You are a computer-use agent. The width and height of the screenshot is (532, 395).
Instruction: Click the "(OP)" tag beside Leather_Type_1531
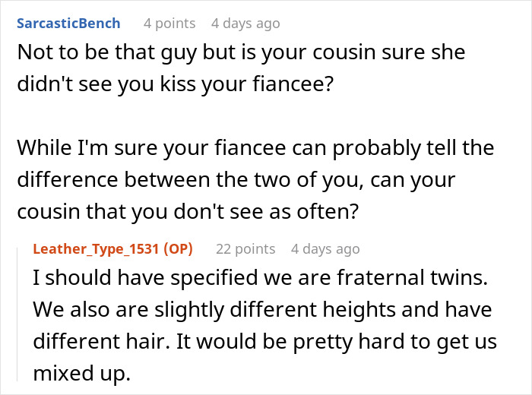(178, 249)
